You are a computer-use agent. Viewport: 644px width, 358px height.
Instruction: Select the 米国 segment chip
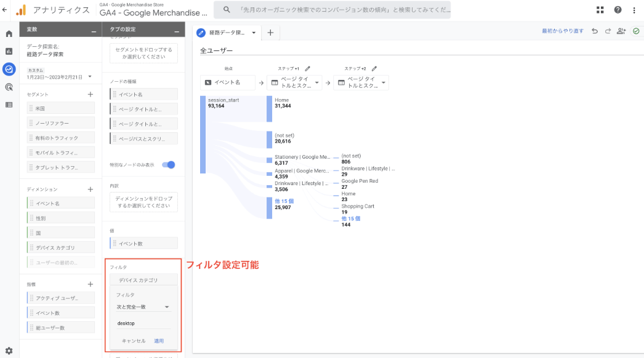pyautogui.click(x=61, y=108)
